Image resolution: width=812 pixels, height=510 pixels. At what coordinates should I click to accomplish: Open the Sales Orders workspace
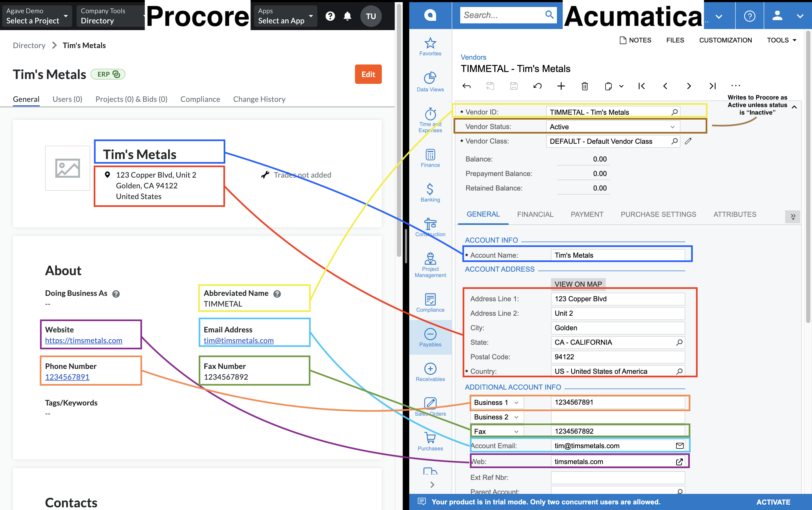coord(430,407)
